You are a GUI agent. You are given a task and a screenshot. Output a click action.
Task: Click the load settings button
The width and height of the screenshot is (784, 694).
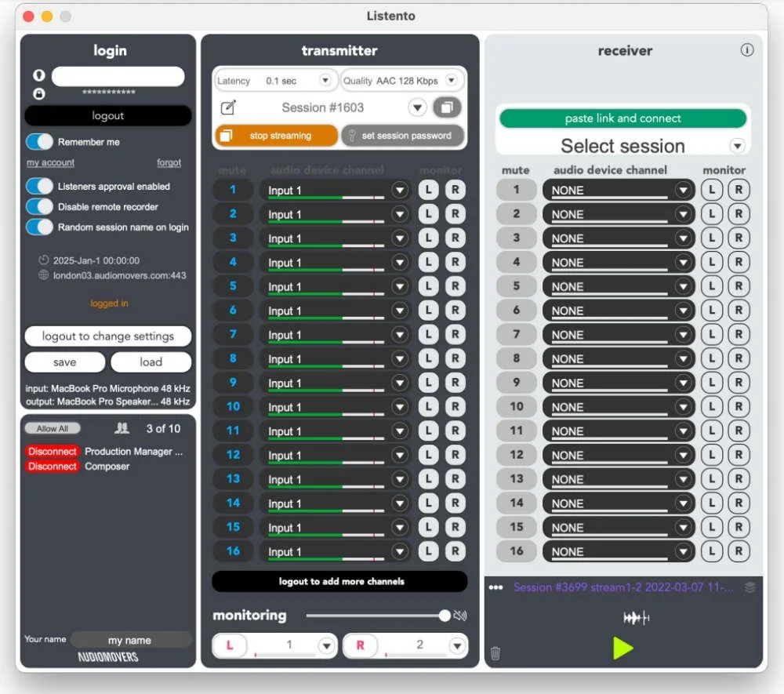click(x=151, y=362)
